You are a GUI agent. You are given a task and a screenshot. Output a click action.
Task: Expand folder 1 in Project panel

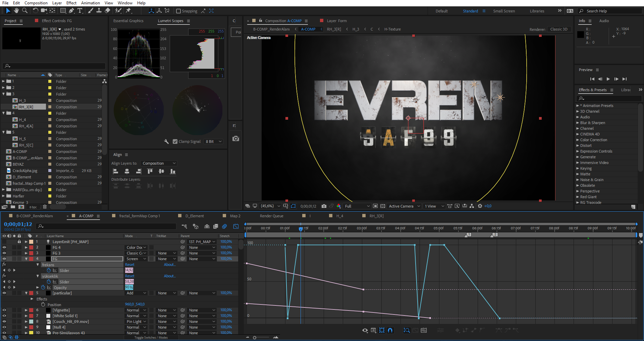coord(3,81)
